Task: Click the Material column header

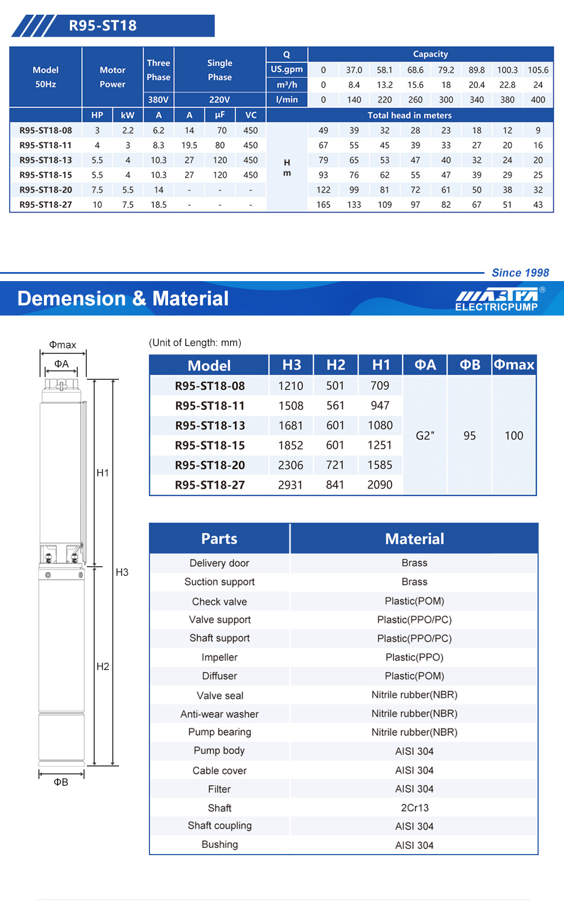Action: (415, 539)
